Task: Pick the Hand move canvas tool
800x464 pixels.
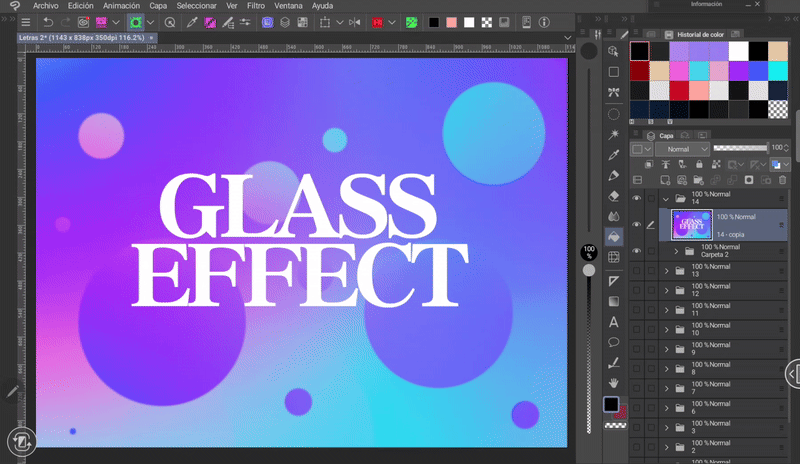Action: point(614,383)
